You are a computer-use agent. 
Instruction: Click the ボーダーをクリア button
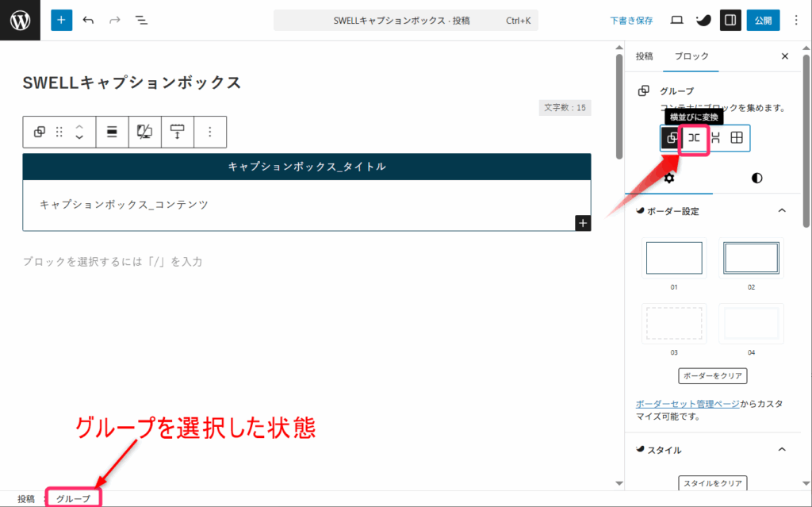(x=713, y=376)
